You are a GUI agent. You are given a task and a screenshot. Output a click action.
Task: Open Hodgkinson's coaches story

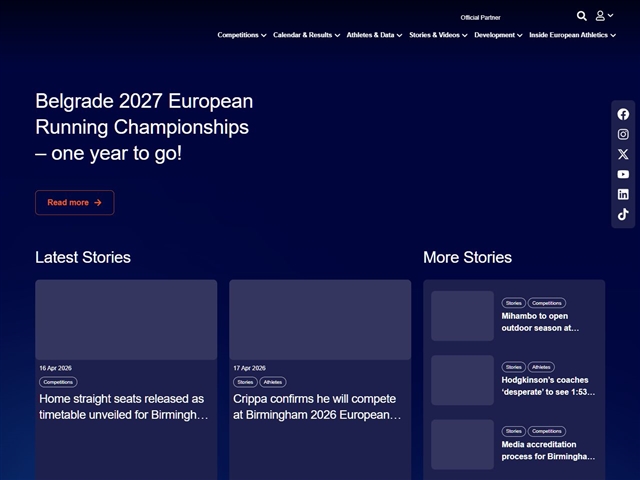[x=548, y=386]
